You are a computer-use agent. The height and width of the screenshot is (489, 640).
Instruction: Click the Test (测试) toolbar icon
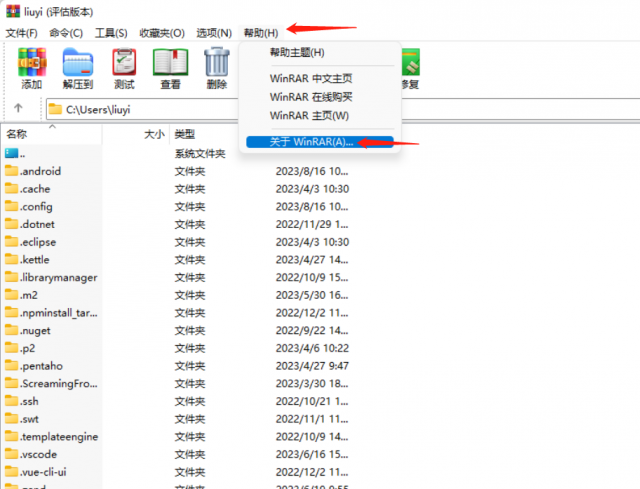point(124,62)
